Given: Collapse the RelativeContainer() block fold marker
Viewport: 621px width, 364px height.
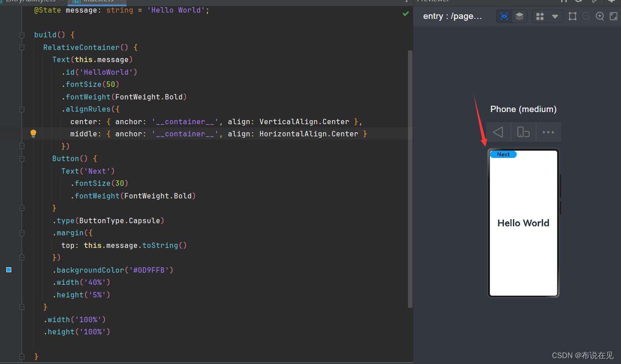Looking at the screenshot, I should coord(22,47).
